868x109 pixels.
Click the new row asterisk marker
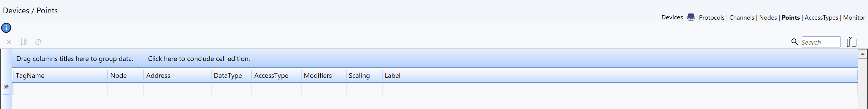[6, 87]
